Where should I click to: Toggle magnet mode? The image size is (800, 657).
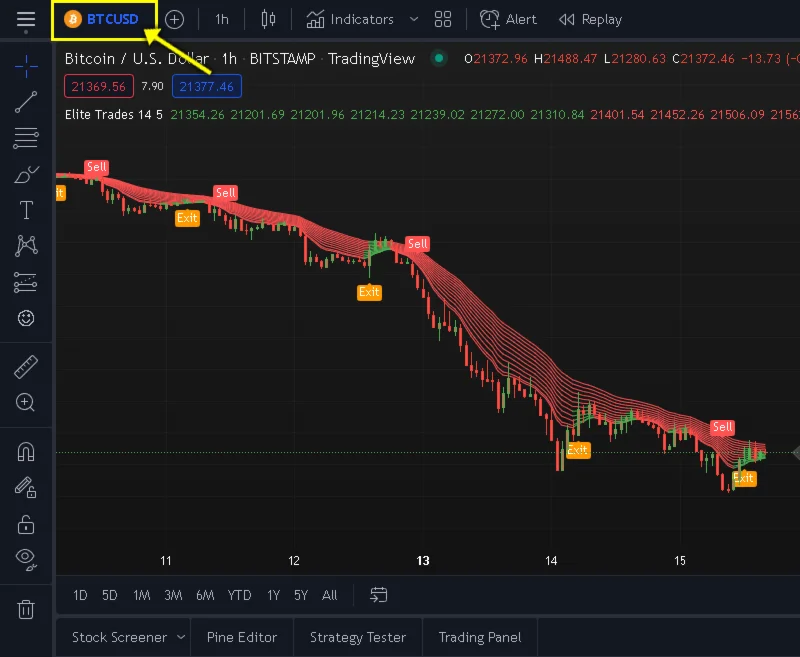pos(26,452)
